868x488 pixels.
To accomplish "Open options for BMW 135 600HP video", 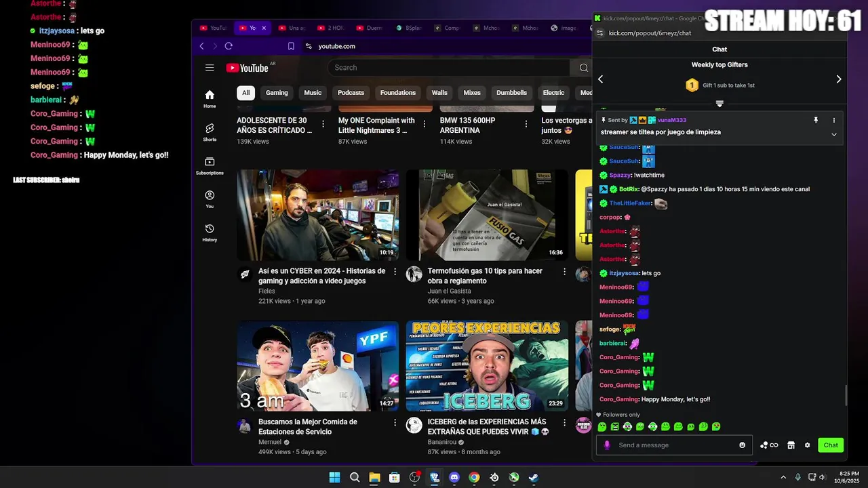I will (526, 124).
